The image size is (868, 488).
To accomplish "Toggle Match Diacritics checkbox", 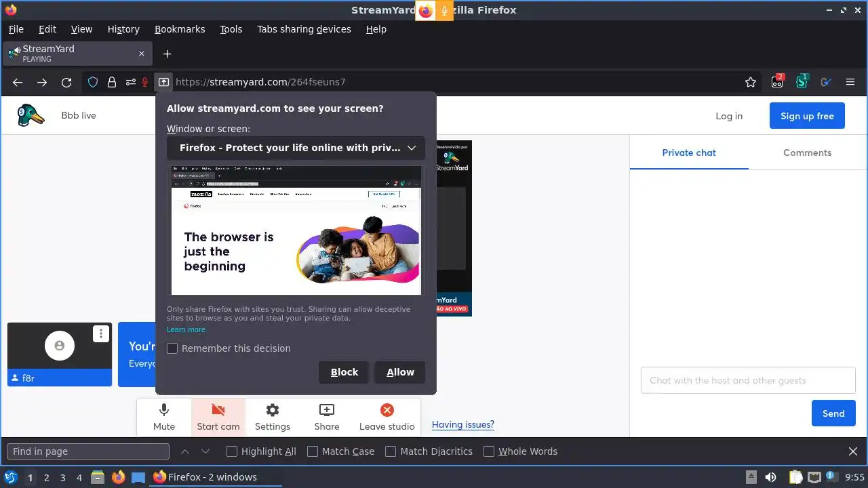I will [391, 451].
